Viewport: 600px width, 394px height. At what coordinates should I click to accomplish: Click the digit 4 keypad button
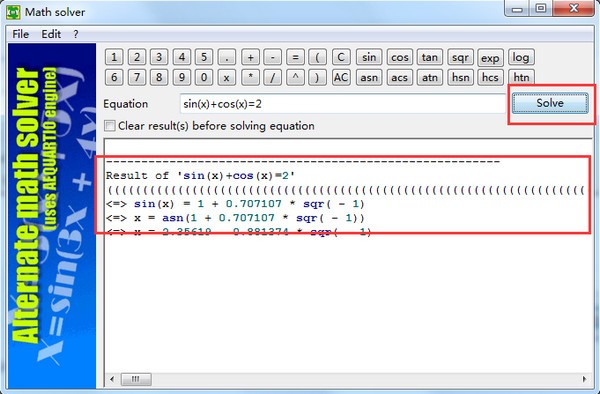(182, 57)
